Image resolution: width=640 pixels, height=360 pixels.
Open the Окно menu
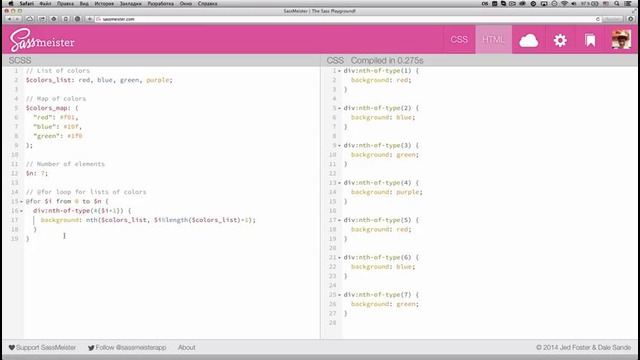pos(186,3)
